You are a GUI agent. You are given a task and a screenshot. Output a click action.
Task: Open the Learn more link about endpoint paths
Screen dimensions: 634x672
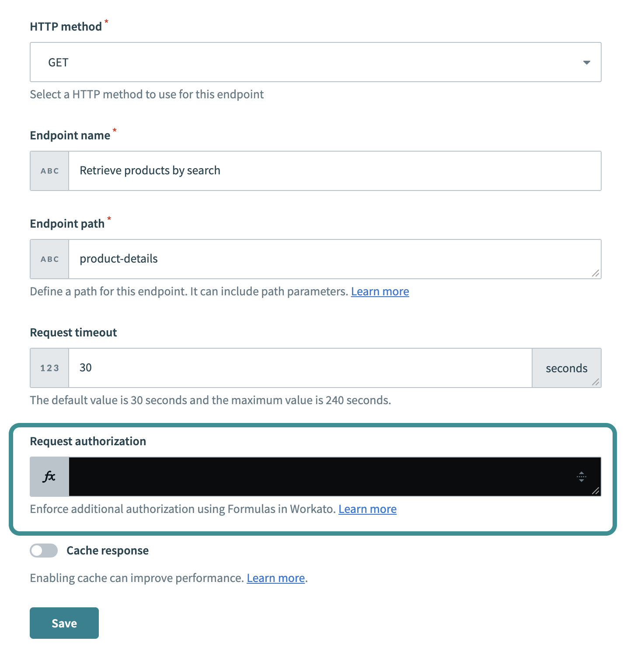(x=380, y=291)
